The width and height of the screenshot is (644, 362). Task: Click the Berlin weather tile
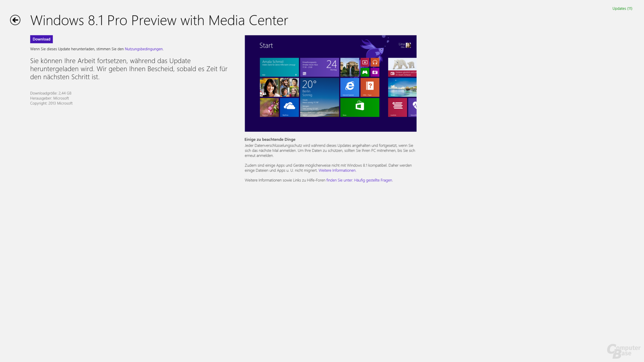pos(319,97)
